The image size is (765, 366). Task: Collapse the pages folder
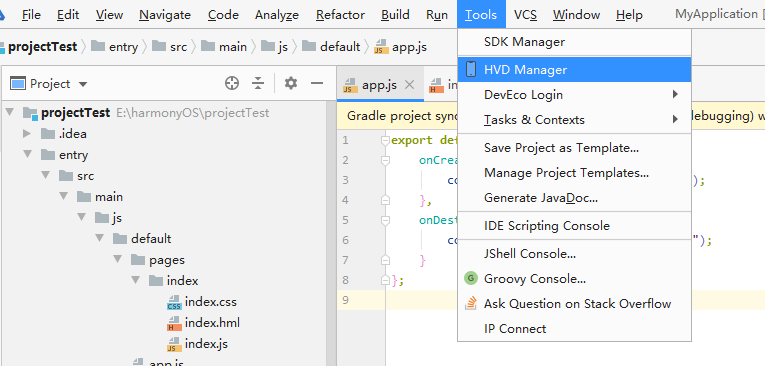click(x=118, y=259)
